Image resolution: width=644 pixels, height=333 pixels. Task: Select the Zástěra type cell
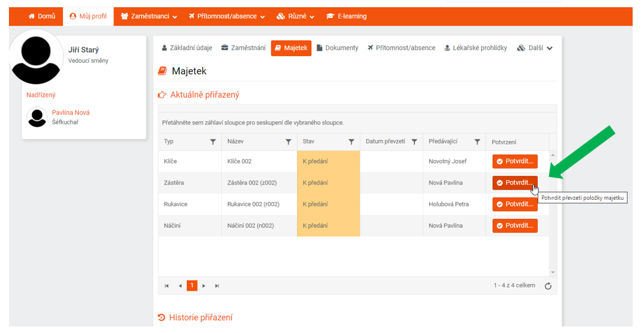[x=189, y=183]
